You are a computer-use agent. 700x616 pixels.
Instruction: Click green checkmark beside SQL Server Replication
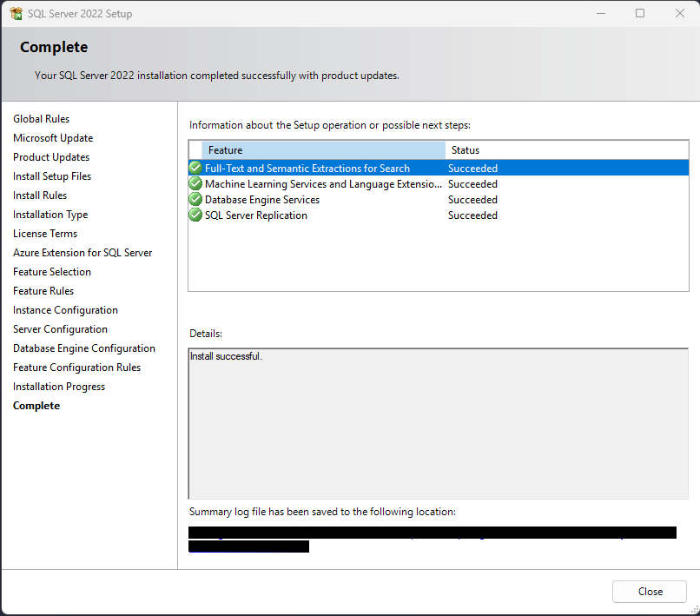(195, 215)
